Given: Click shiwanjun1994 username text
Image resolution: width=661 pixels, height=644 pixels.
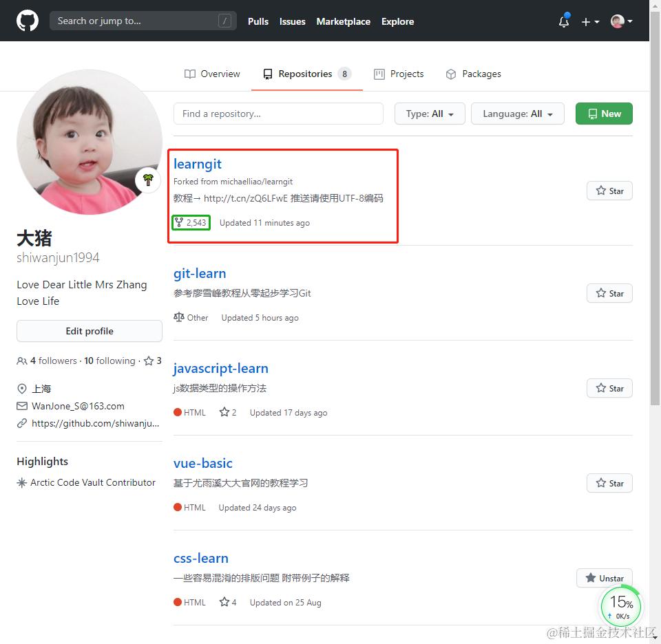Looking at the screenshot, I should click(58, 257).
